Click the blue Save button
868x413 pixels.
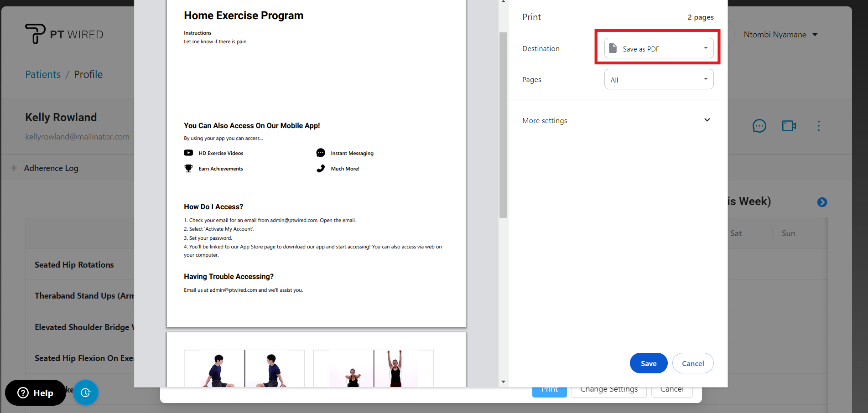click(648, 363)
